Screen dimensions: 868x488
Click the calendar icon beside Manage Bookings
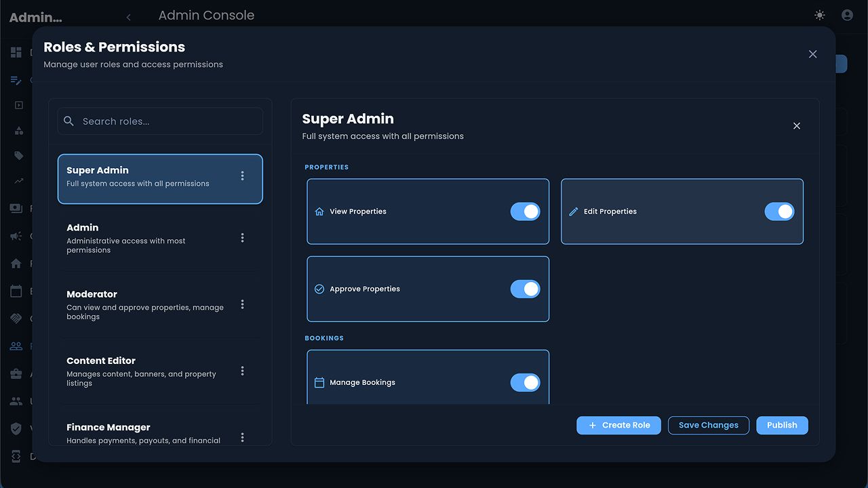(319, 382)
